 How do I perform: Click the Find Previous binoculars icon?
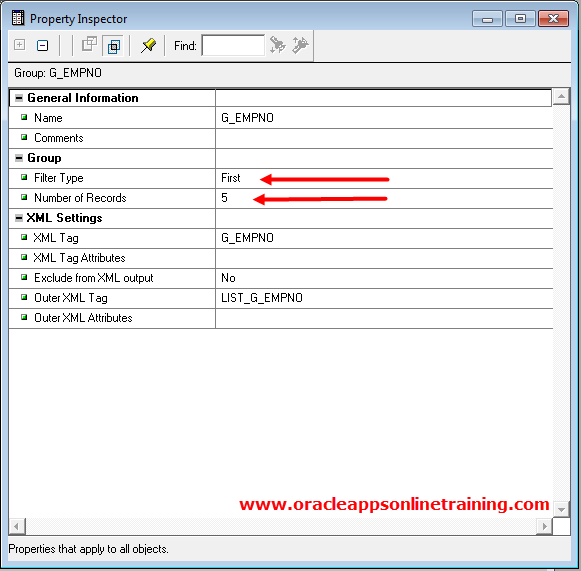point(277,45)
